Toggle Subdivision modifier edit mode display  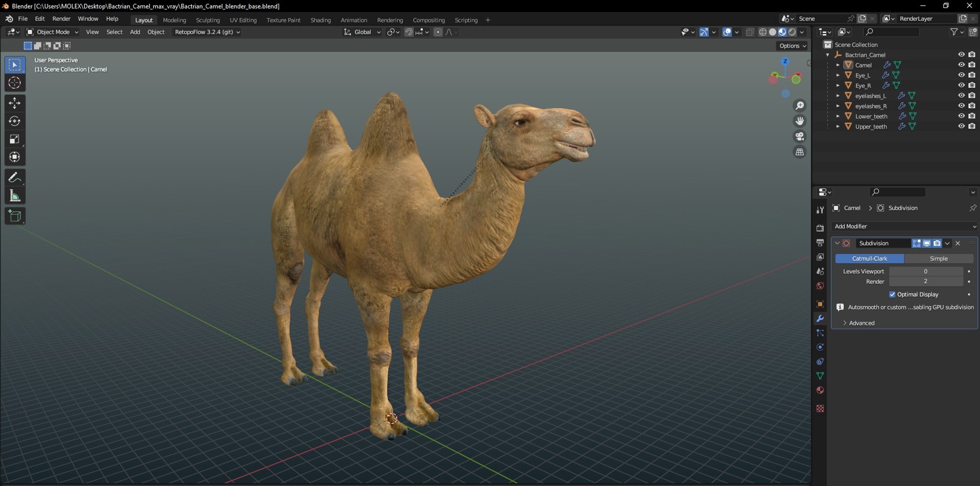click(x=917, y=243)
